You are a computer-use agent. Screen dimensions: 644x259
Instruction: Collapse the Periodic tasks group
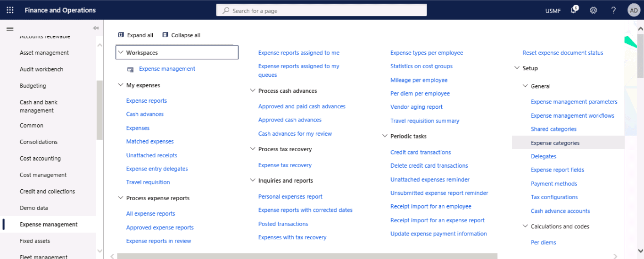click(385, 136)
